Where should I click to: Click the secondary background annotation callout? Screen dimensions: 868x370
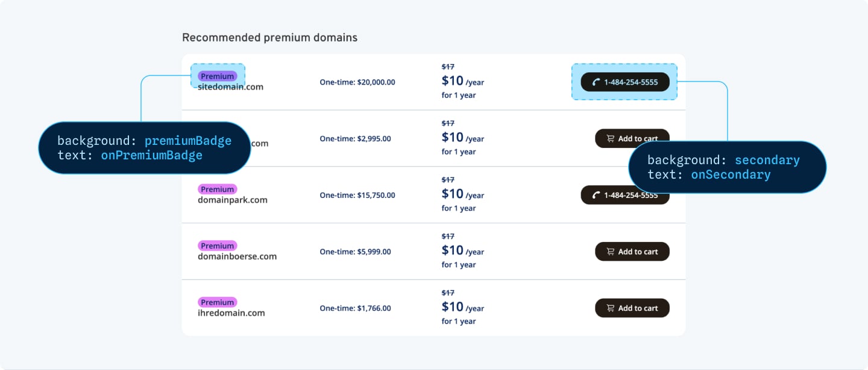727,167
